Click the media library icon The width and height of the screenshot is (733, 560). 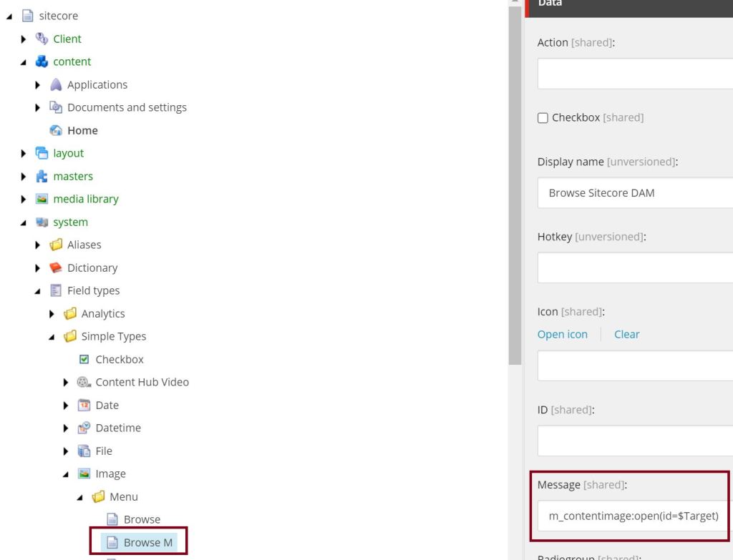44,199
